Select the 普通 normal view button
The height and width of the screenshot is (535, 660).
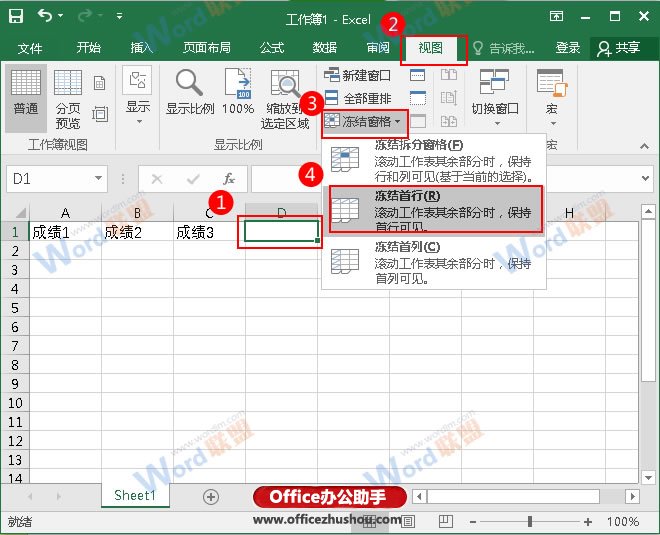26,98
